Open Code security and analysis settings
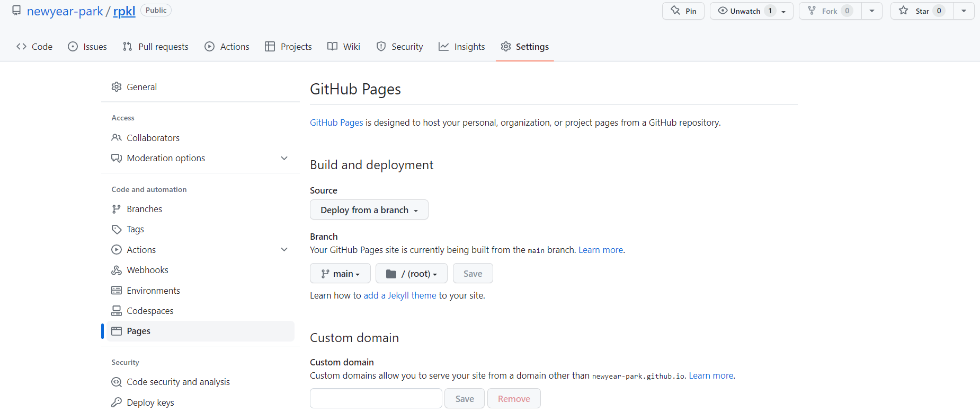980x411 pixels. point(200,382)
